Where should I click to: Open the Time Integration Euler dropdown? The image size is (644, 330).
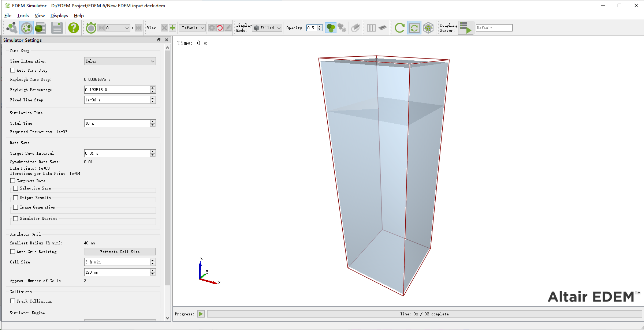click(x=120, y=61)
